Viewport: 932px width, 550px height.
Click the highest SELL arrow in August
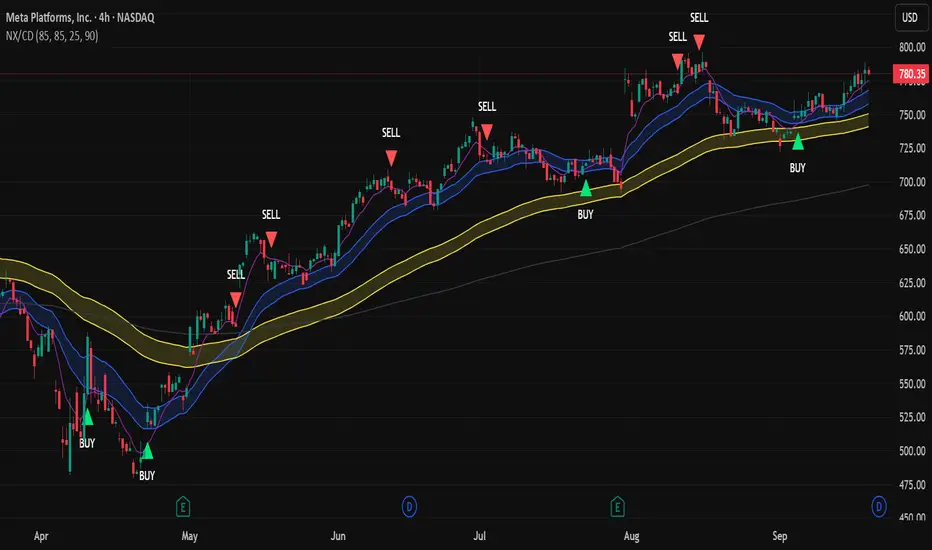[x=699, y=42]
